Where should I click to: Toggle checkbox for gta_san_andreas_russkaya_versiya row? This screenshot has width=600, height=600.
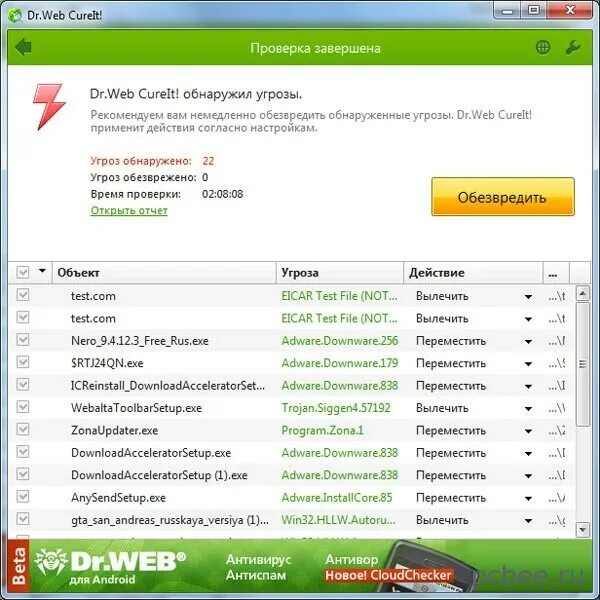click(23, 519)
